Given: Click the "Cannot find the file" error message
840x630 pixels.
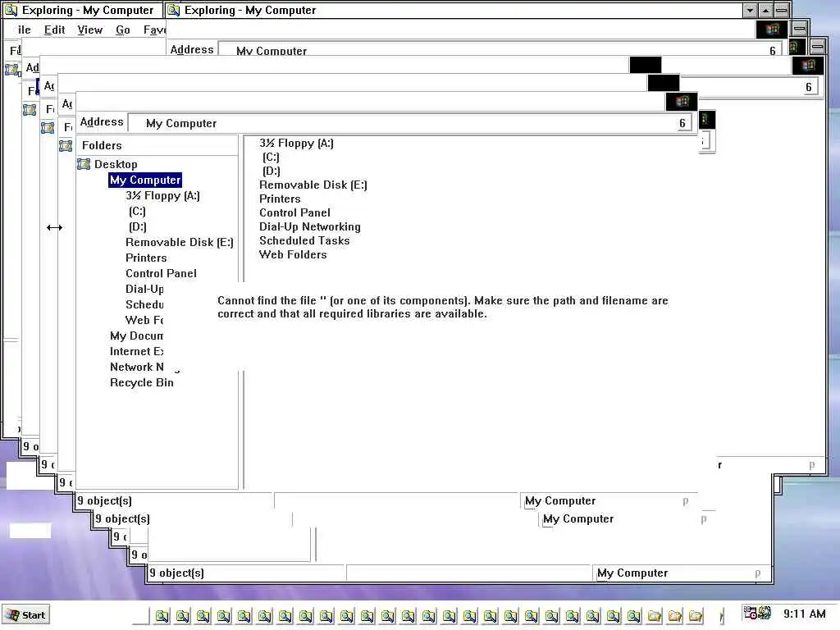Looking at the screenshot, I should point(442,307).
